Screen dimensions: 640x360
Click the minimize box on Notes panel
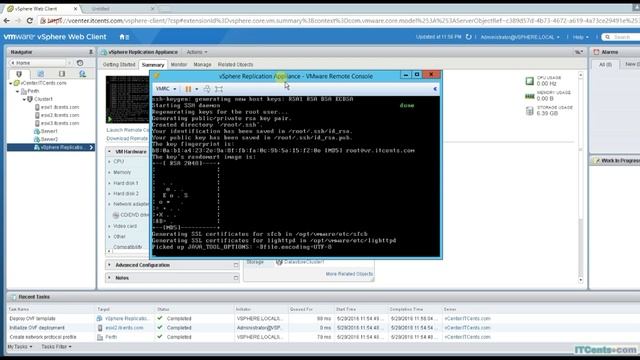[236, 278]
